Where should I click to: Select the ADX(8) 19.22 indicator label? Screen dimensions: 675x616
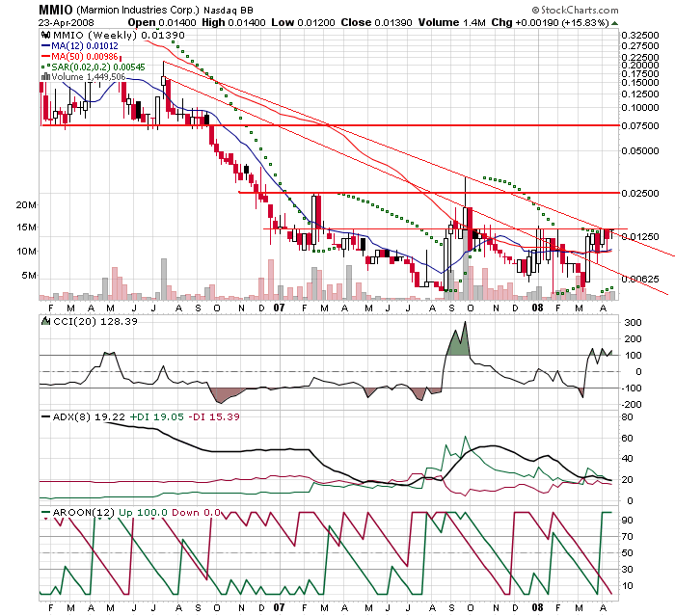[89, 416]
